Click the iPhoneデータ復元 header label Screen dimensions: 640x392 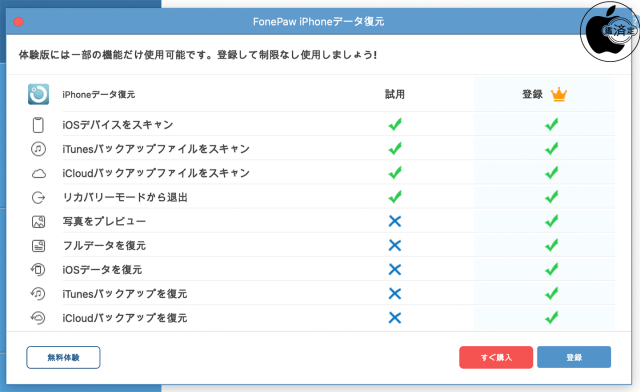(x=98, y=94)
